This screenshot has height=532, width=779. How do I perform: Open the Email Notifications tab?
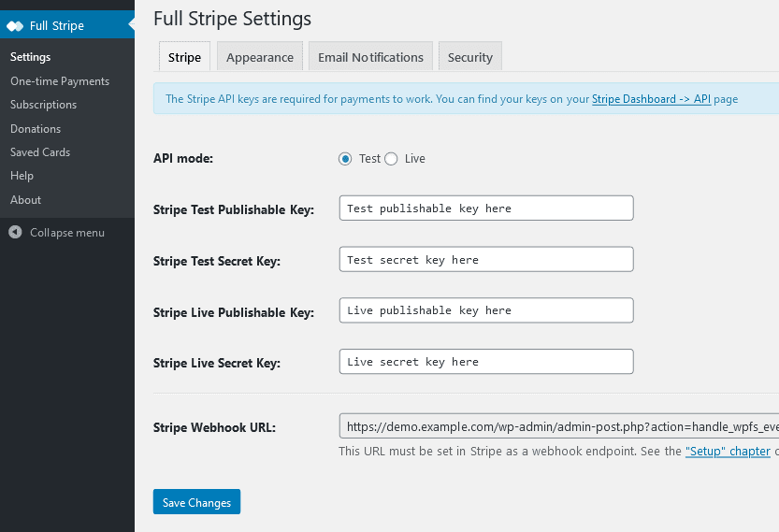(370, 57)
